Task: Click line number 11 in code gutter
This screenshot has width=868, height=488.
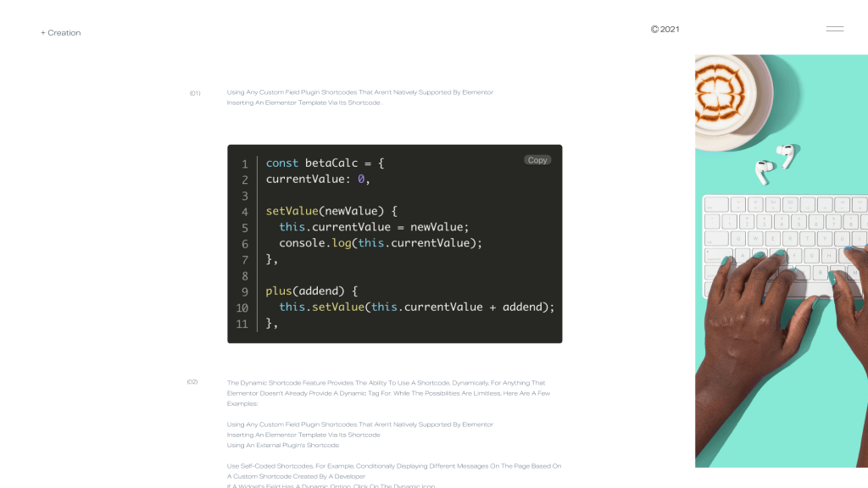Action: tap(242, 324)
